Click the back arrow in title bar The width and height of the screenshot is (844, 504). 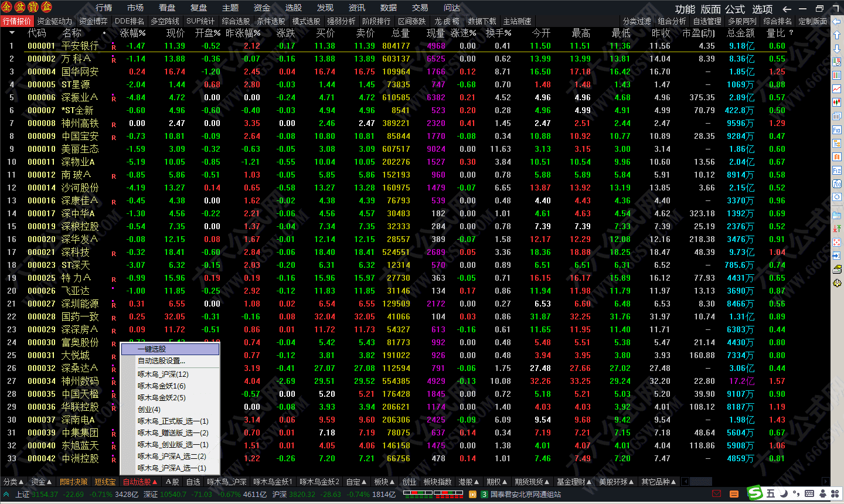pos(787,9)
